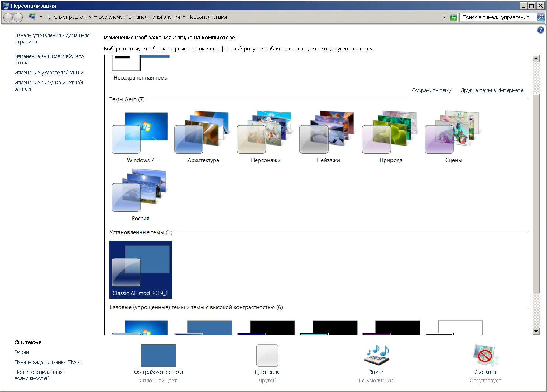Open Цвет окна color icon
This screenshot has height=392, width=547.
[x=267, y=356]
